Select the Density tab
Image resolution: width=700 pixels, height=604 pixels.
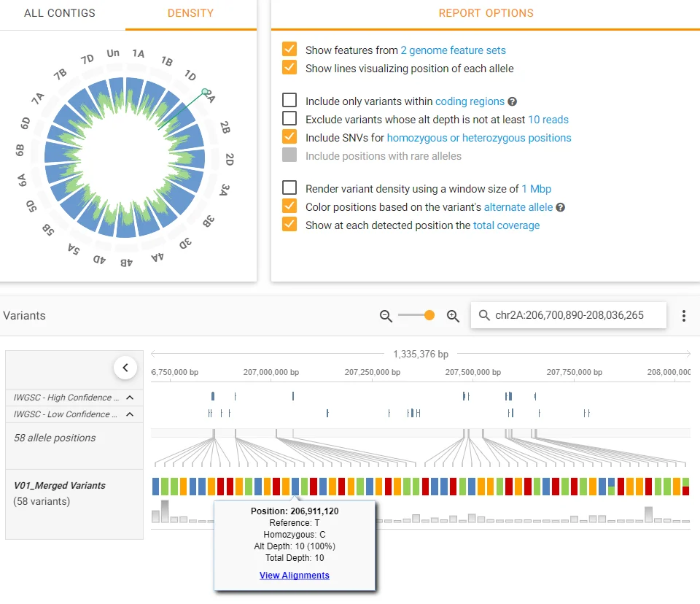coord(190,13)
